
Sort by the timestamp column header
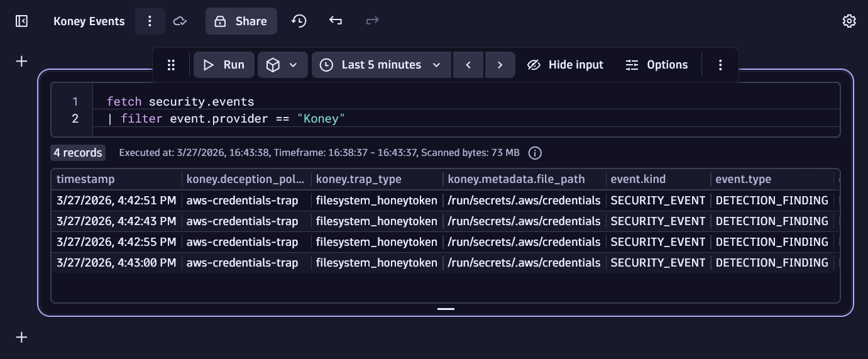[85, 179]
